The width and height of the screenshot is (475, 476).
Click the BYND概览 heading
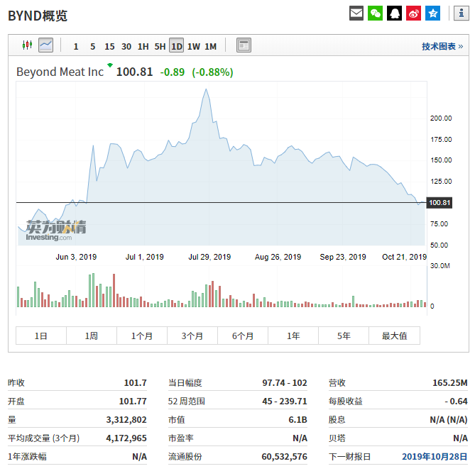(x=38, y=16)
